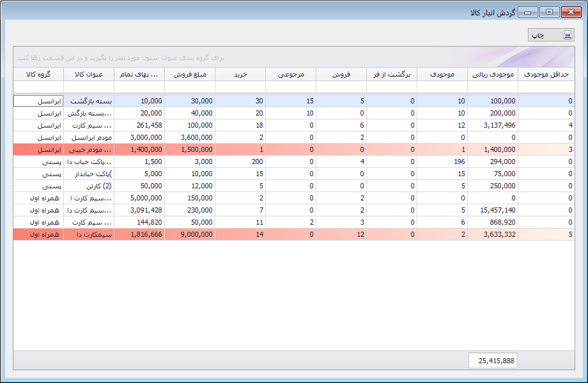Click the filter cell under برگشت از فر
The width and height of the screenshot is (588, 383).
[x=392, y=87]
